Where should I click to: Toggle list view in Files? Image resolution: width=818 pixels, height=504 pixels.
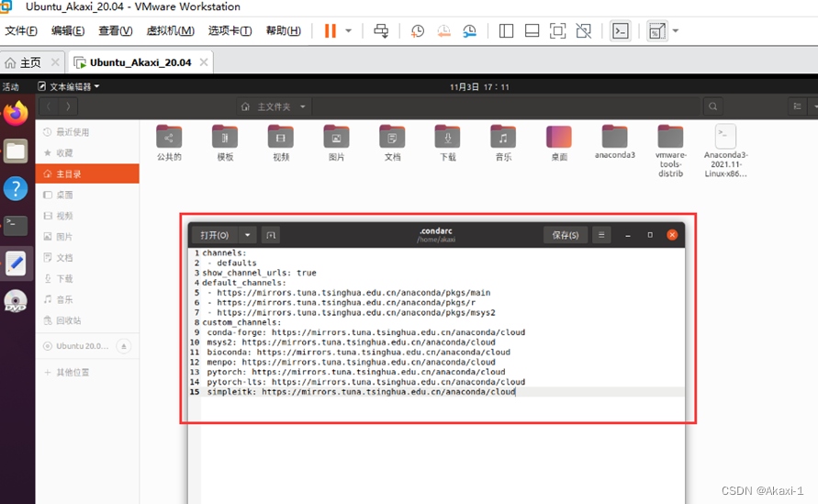tap(797, 106)
